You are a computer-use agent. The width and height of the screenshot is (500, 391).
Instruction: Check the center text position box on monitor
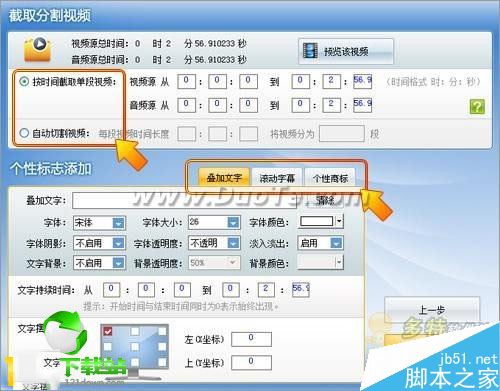tap(135, 347)
